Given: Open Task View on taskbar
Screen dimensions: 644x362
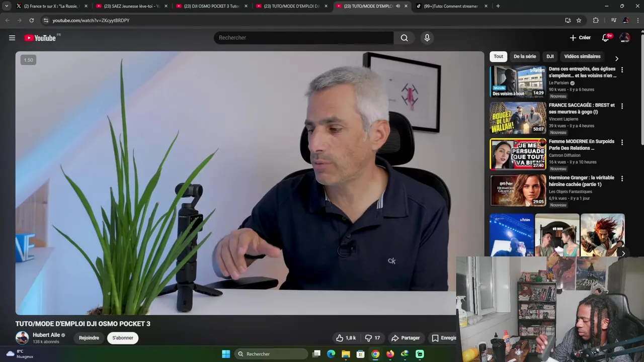Looking at the screenshot, I should coord(316,354).
